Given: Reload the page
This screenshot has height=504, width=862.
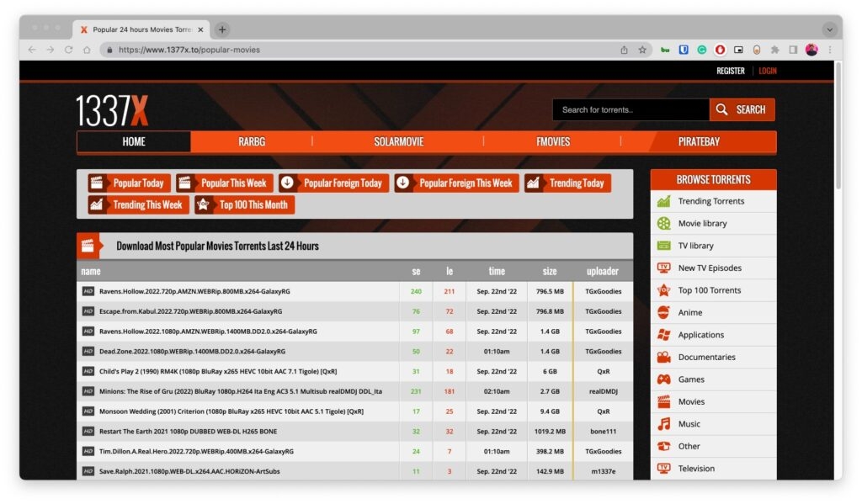Looking at the screenshot, I should click(69, 50).
